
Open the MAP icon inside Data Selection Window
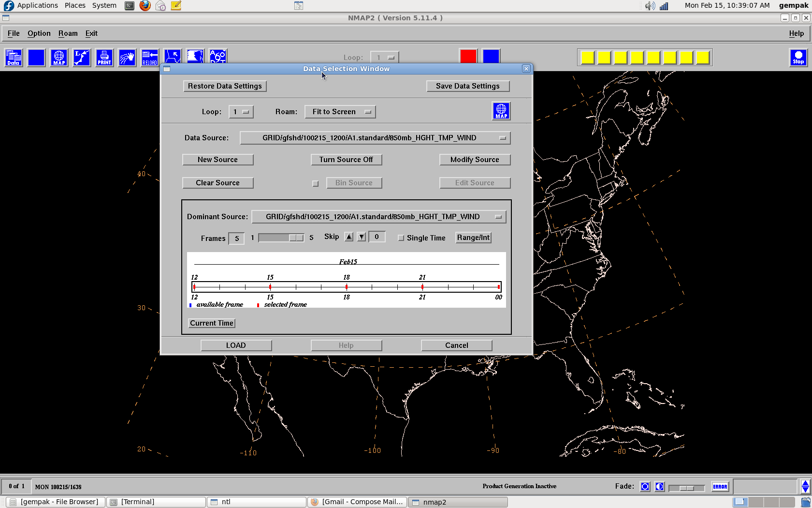pos(501,111)
